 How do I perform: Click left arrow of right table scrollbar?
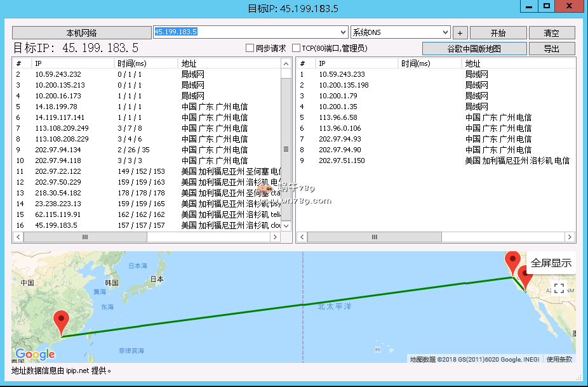coord(302,237)
